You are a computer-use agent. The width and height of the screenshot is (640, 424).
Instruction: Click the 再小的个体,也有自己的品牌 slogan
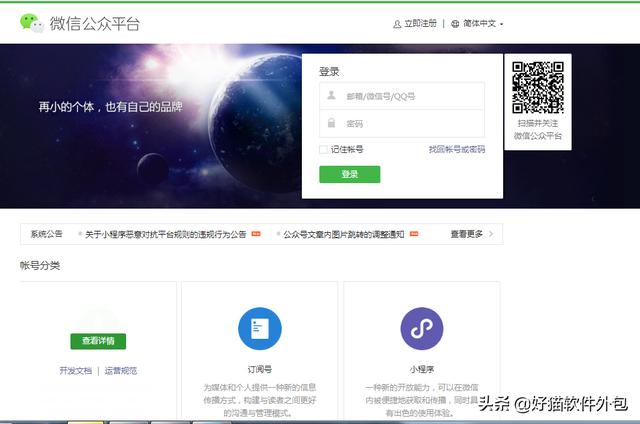(110, 107)
